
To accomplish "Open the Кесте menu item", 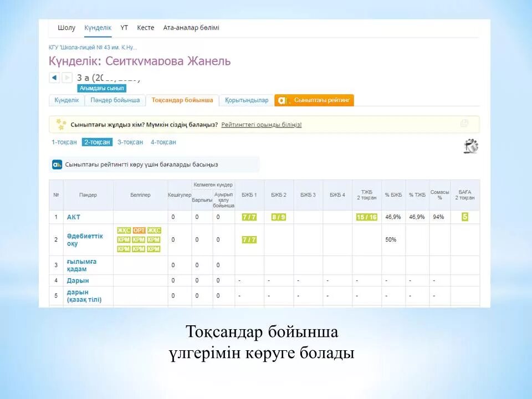I will tap(146, 27).
